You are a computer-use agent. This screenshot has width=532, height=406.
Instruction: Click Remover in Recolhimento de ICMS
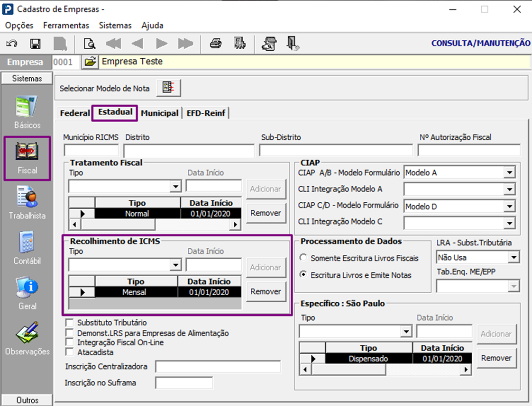click(266, 291)
